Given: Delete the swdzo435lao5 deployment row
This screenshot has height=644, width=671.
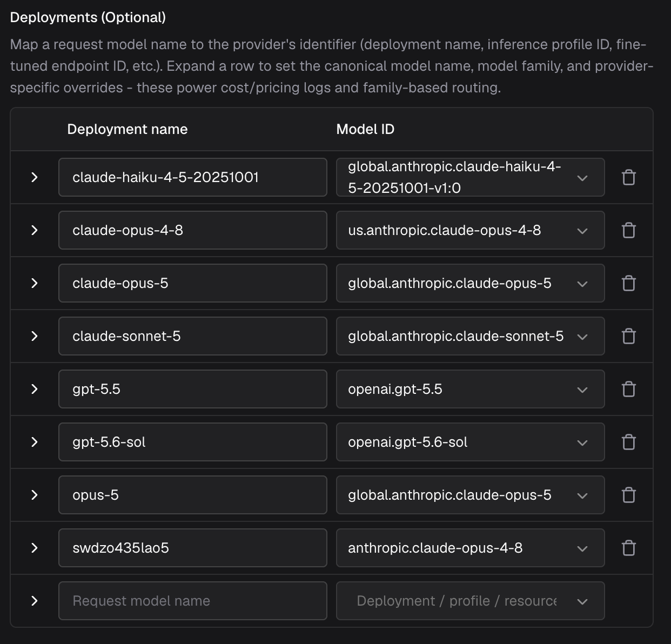Looking at the screenshot, I should [629, 548].
